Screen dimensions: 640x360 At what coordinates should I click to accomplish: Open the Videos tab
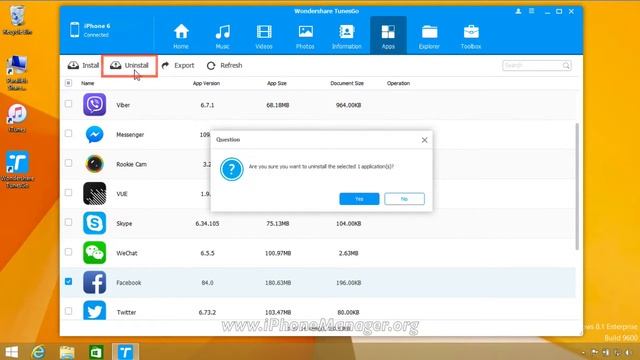coord(264,36)
